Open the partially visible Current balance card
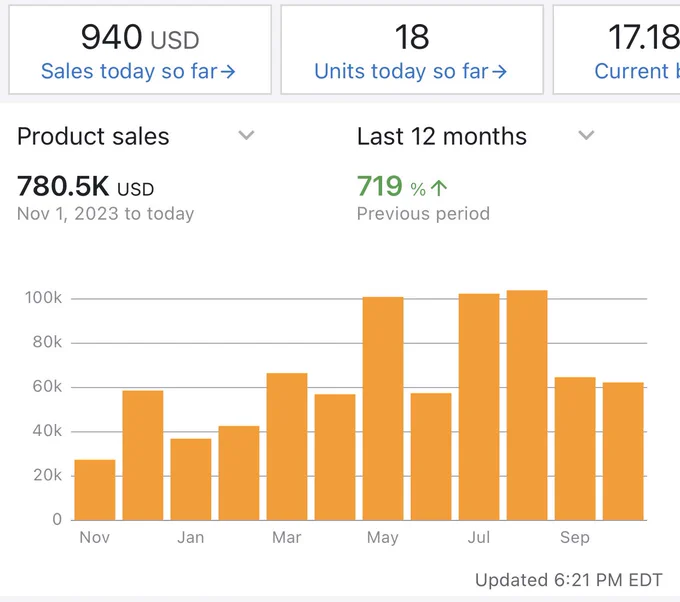Image resolution: width=680 pixels, height=602 pixels. coord(616,49)
